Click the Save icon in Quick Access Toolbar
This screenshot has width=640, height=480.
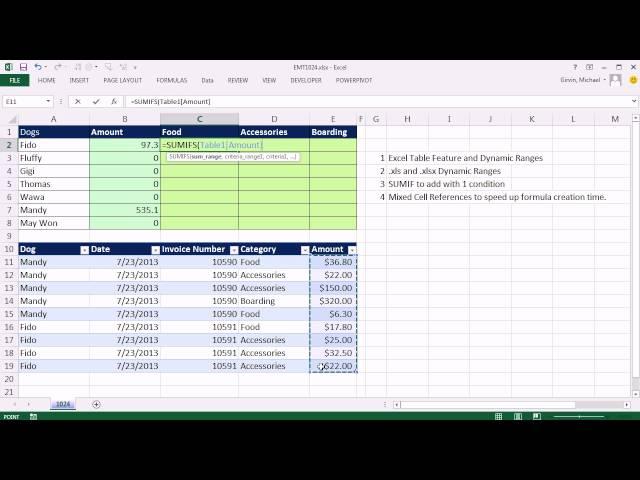click(x=23, y=67)
